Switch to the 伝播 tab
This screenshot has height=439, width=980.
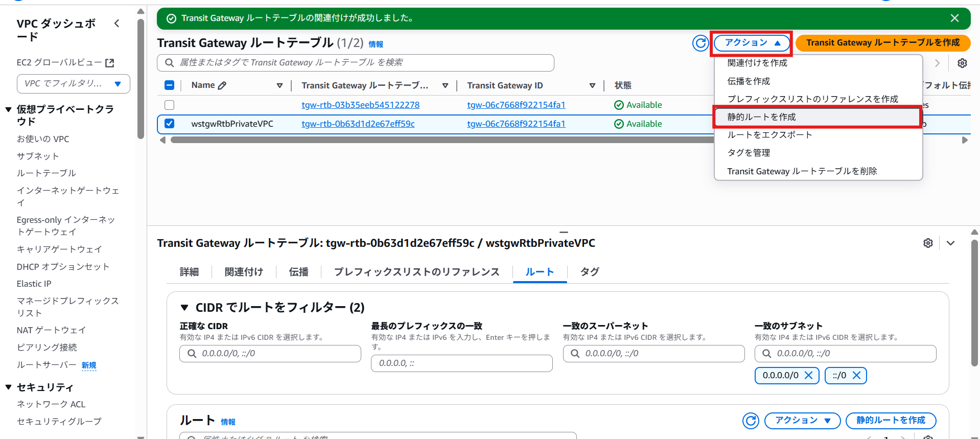coord(298,272)
